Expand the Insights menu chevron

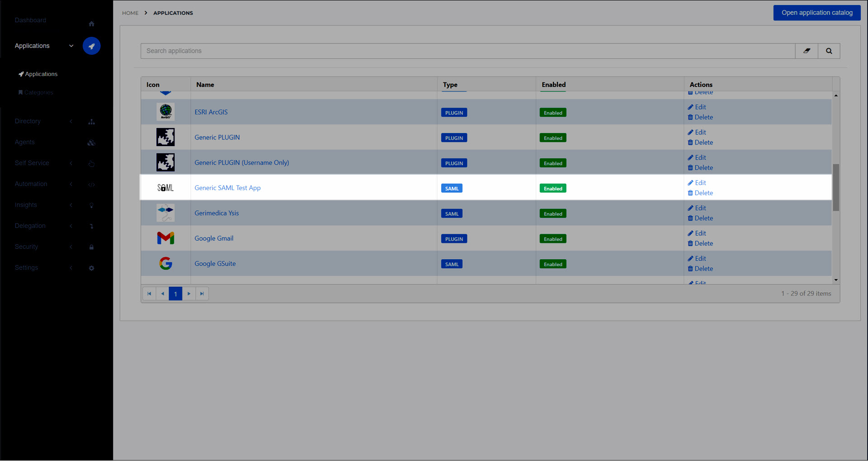coord(71,205)
